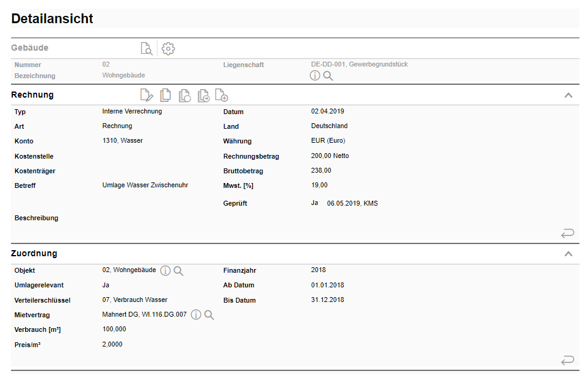Click the document icon with circle badge
Image resolution: width=588 pixels, height=374 pixels.
tap(184, 95)
